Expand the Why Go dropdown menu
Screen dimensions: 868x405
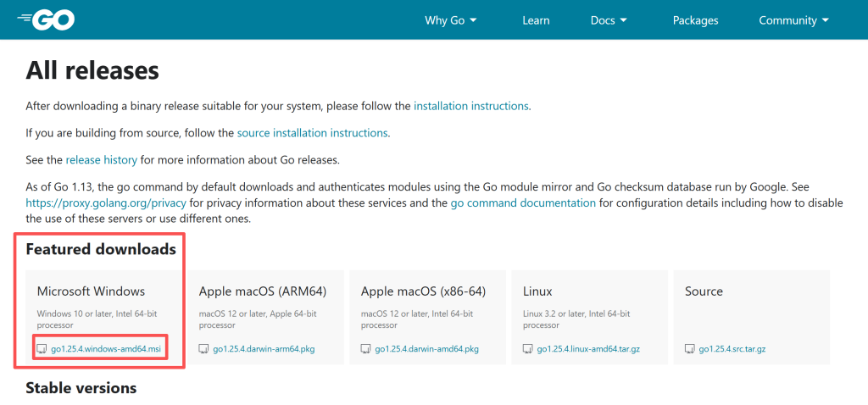tap(451, 20)
